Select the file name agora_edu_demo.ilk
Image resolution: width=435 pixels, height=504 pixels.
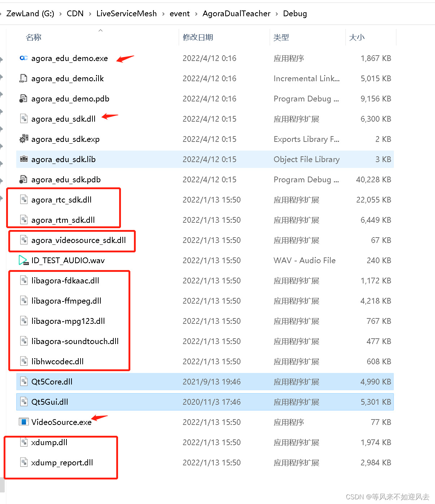point(68,79)
